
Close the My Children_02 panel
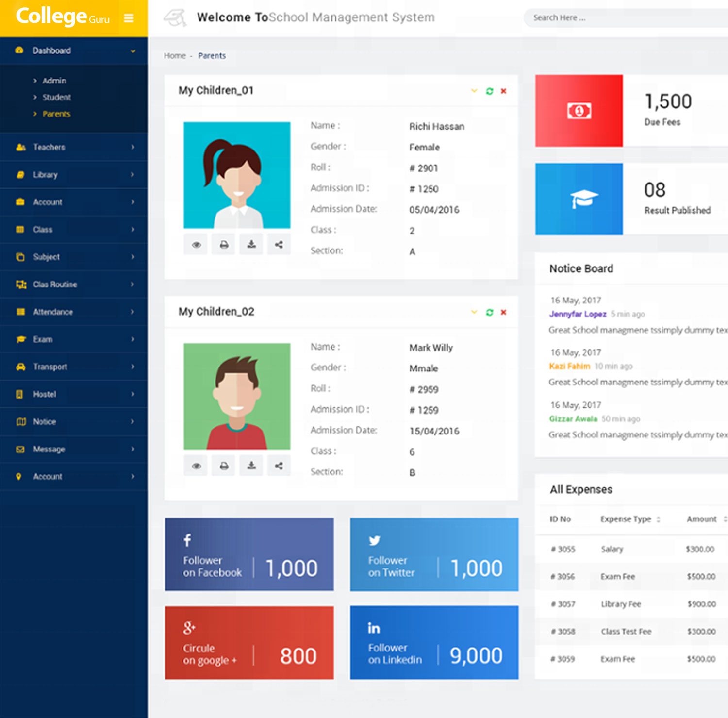click(x=503, y=312)
